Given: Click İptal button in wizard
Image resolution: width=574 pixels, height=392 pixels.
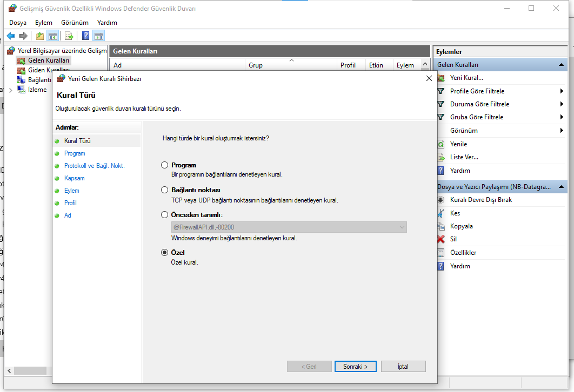Looking at the screenshot, I should tap(403, 367).
